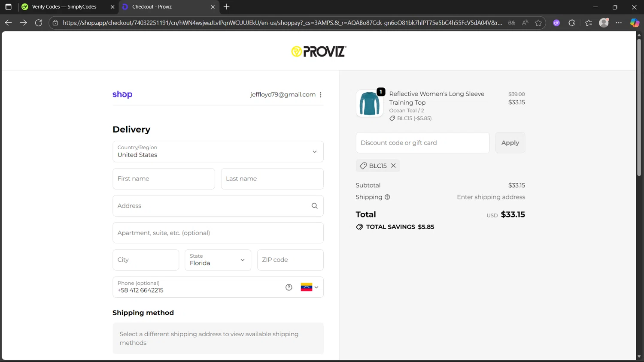Open the browser tab actions menu icon
Image resolution: width=644 pixels, height=362 pixels.
(8, 7)
